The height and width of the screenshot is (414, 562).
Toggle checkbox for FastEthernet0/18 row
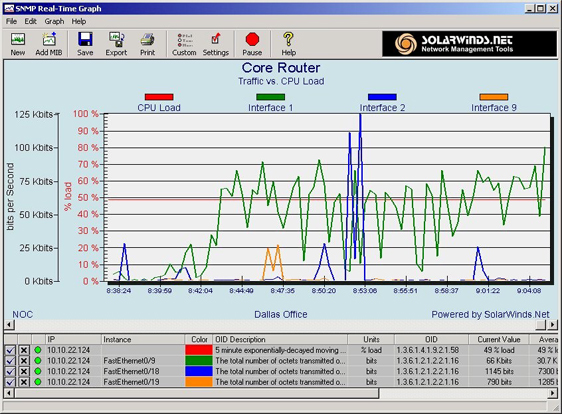[x=10, y=371]
